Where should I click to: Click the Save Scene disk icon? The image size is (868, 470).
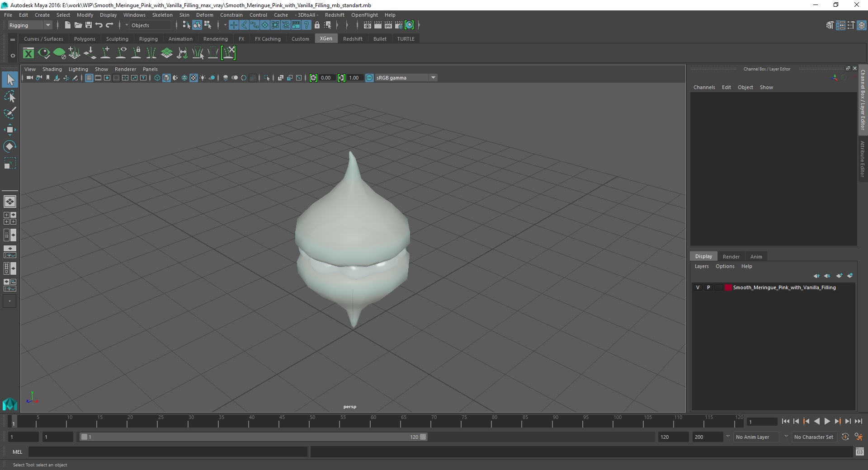89,25
